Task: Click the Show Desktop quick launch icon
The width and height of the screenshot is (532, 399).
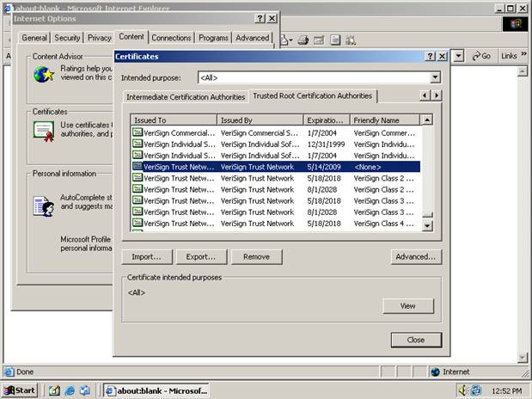Action: coord(54,391)
